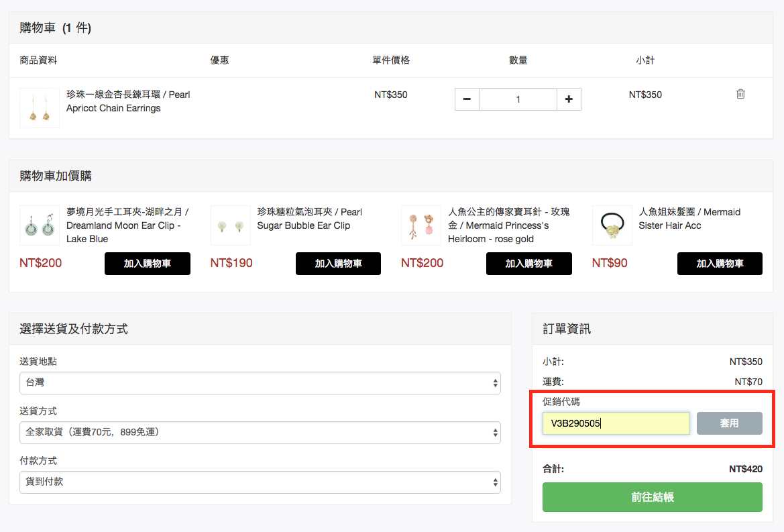Click the quantity input field

pos(518,99)
